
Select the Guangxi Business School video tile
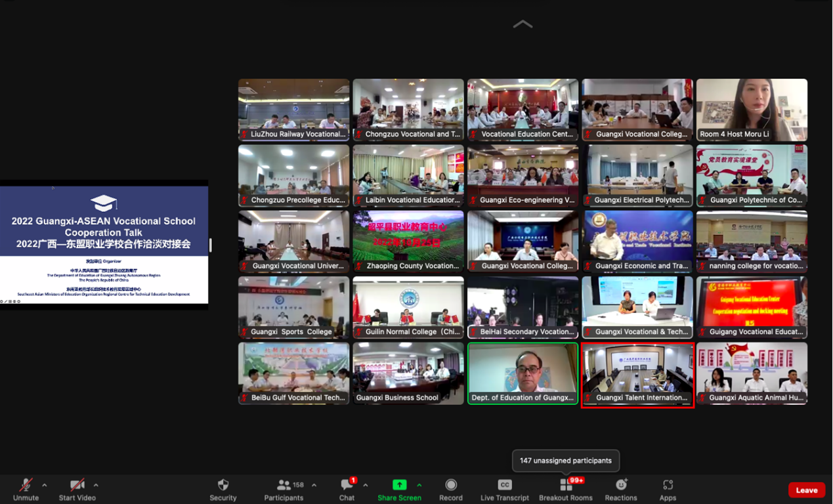(x=408, y=373)
